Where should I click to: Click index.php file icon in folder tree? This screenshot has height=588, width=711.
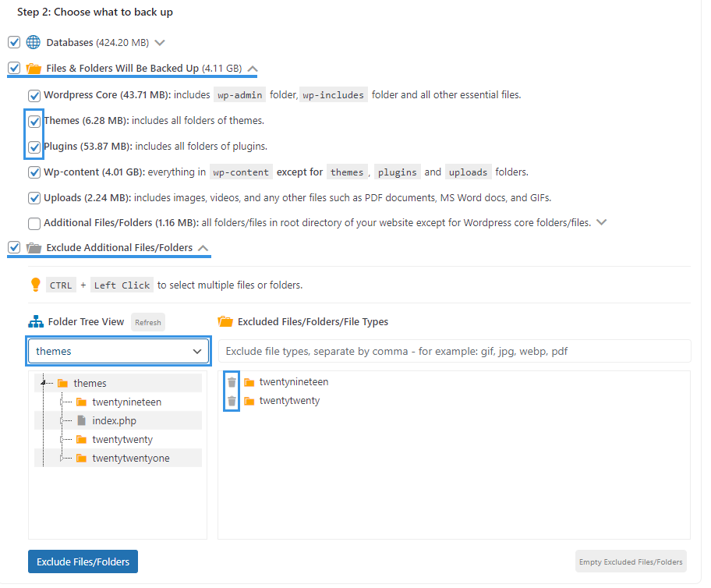click(82, 420)
